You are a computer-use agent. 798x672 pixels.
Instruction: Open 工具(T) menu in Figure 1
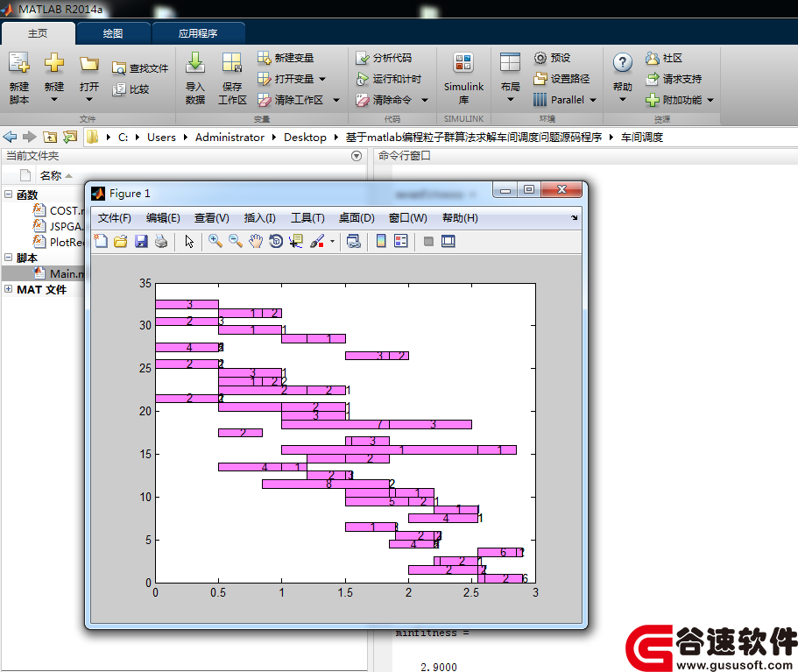[307, 218]
